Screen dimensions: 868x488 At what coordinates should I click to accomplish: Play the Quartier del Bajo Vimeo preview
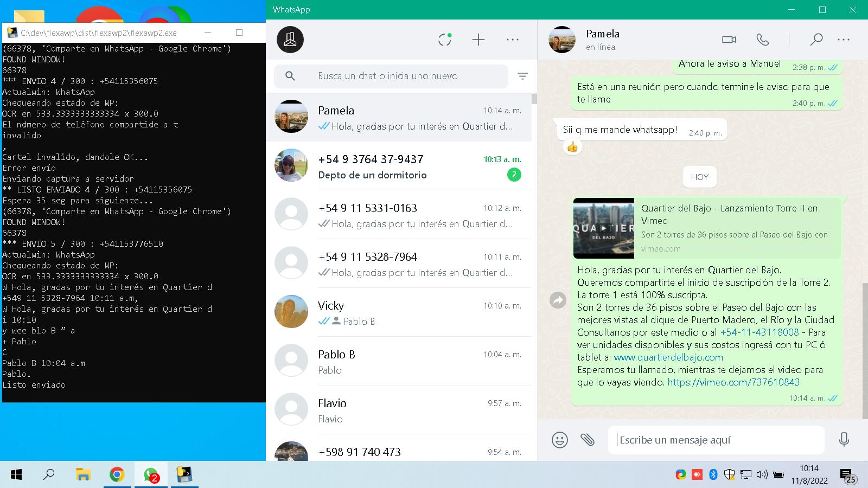coord(604,228)
